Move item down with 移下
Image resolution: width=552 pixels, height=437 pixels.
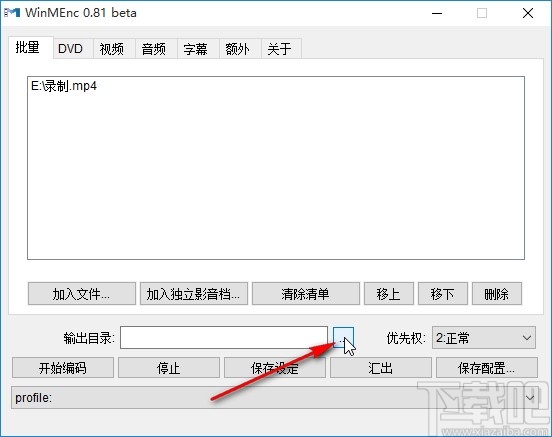tap(443, 293)
